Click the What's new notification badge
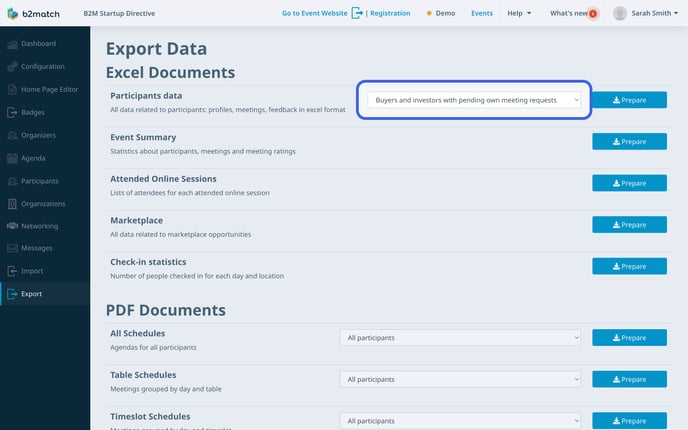 (593, 14)
